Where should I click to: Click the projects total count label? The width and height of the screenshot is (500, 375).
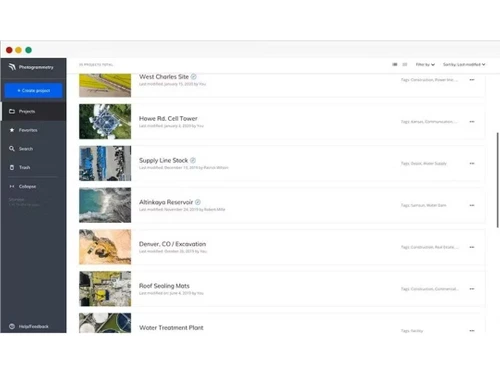[96, 65]
